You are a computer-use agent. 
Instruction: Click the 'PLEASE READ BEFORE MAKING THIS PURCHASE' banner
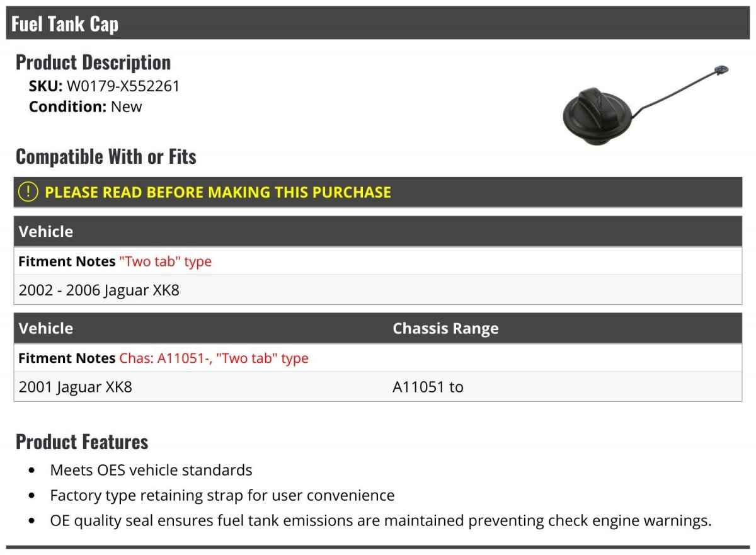tap(378, 192)
